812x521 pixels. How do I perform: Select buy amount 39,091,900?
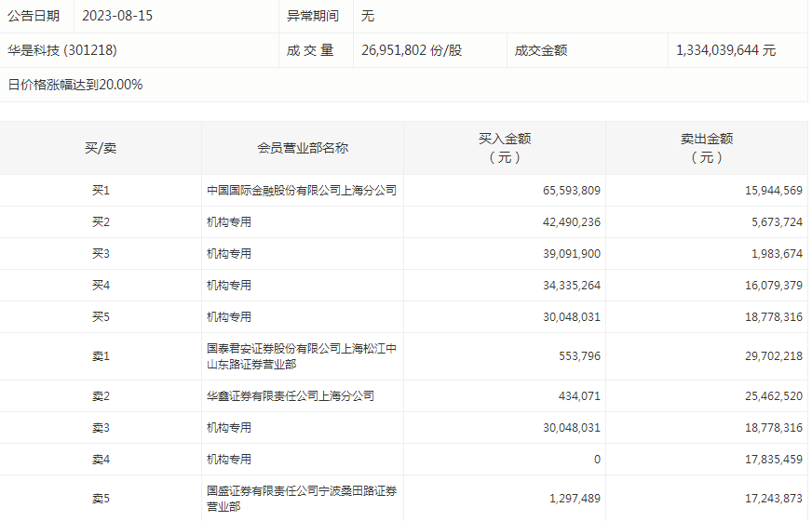(572, 253)
